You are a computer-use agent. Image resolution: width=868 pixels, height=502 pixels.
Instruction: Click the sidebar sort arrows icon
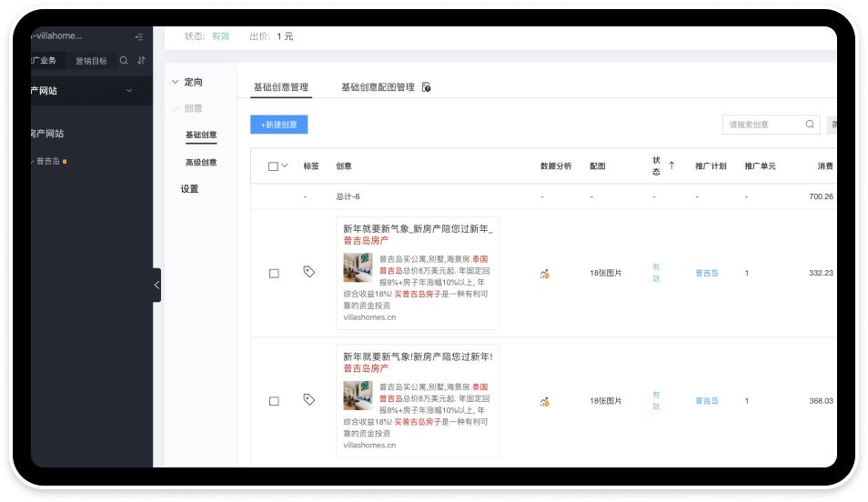click(141, 61)
